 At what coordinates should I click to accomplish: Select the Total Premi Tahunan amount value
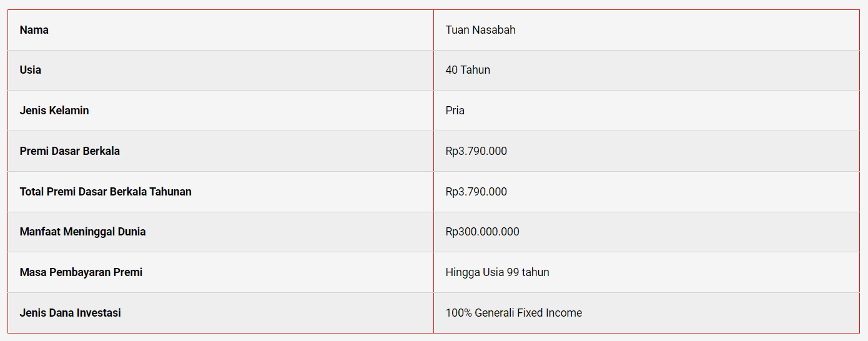(x=476, y=192)
